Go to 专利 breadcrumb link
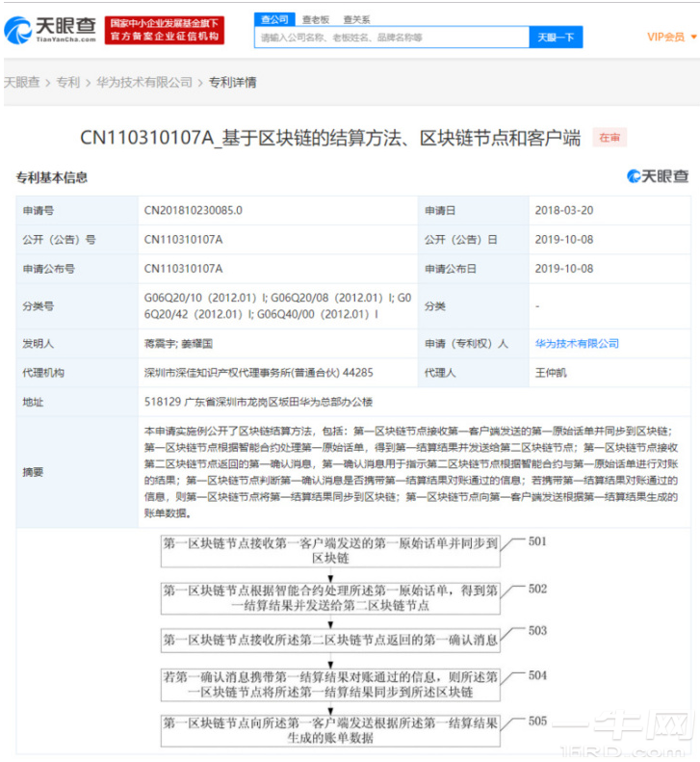The image size is (700, 762). [68, 82]
